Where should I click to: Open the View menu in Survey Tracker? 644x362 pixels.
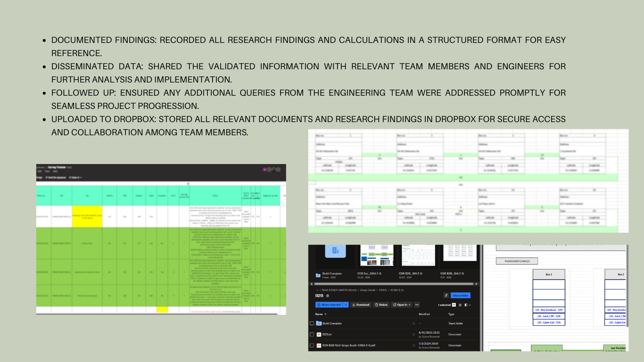[48, 171]
